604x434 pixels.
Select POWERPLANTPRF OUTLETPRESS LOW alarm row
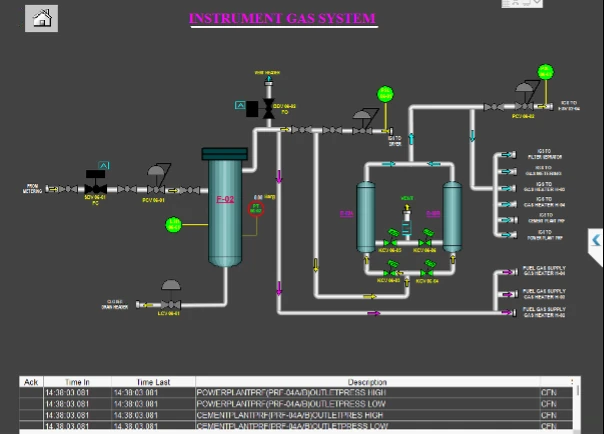(x=297, y=404)
